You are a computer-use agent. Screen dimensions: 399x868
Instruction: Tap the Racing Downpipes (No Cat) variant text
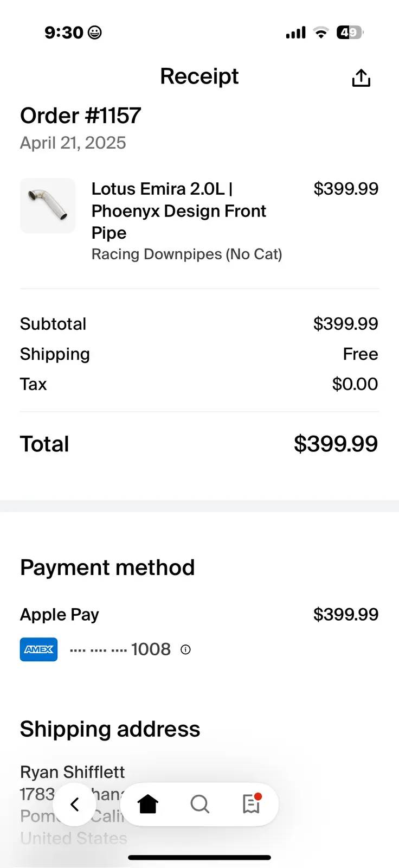tap(186, 254)
